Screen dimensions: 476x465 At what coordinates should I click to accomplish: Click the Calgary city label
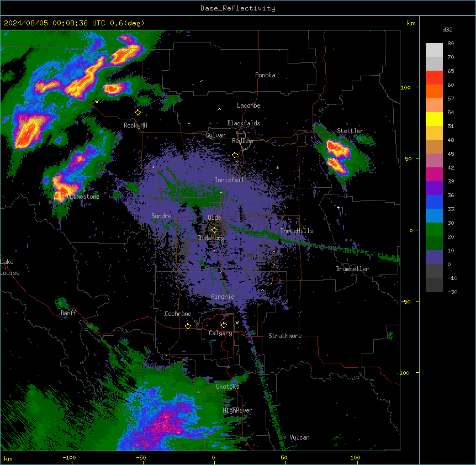(220, 333)
